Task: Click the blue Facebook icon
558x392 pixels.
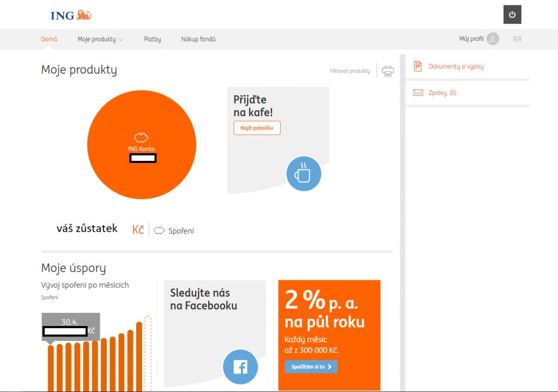Action: 240,367
